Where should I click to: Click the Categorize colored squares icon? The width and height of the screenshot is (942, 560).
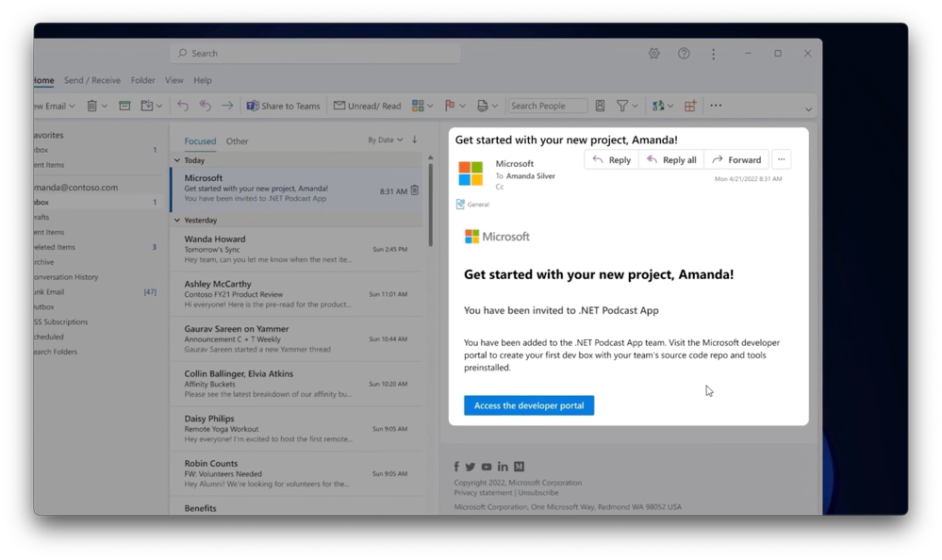pos(418,106)
